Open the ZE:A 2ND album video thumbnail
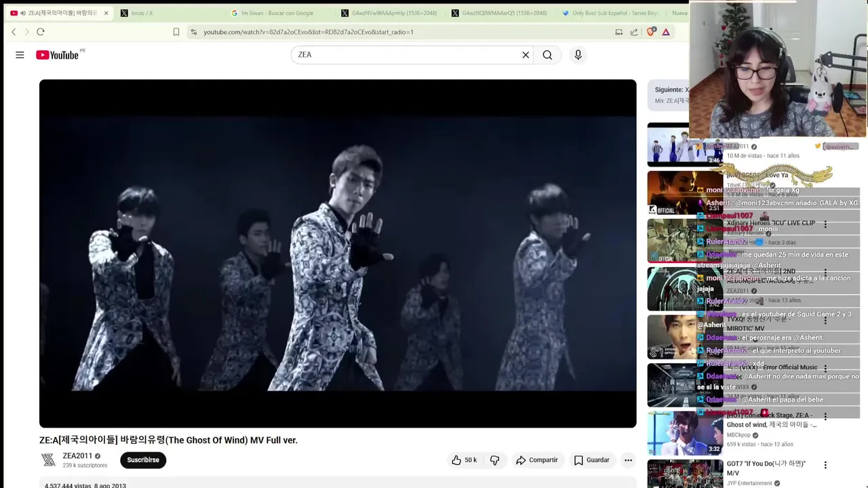 point(685,289)
